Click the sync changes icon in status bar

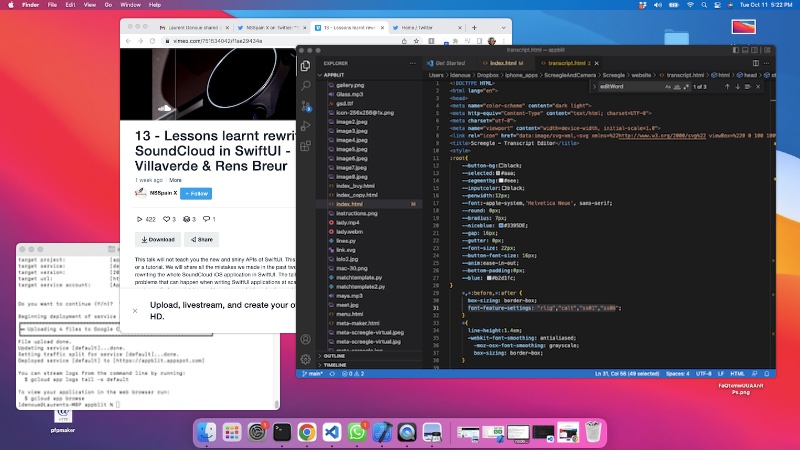point(332,374)
